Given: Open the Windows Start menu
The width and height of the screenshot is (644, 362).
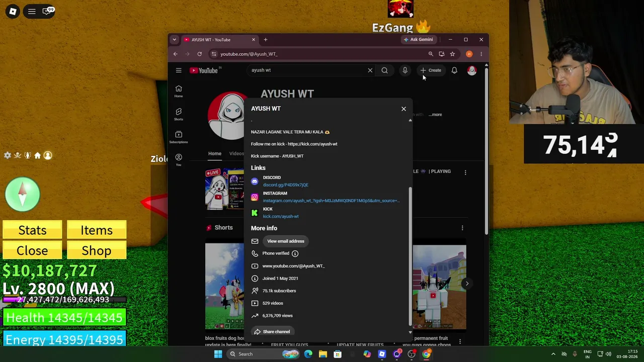Looking at the screenshot, I should pos(218,354).
